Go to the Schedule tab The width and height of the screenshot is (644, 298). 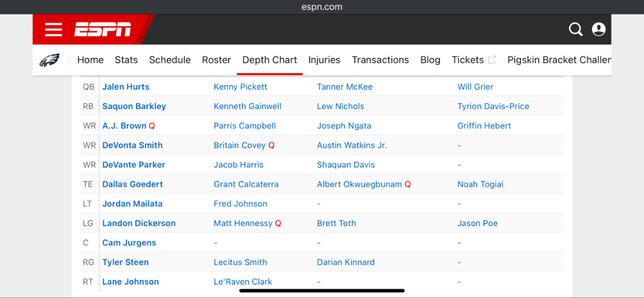point(170,60)
